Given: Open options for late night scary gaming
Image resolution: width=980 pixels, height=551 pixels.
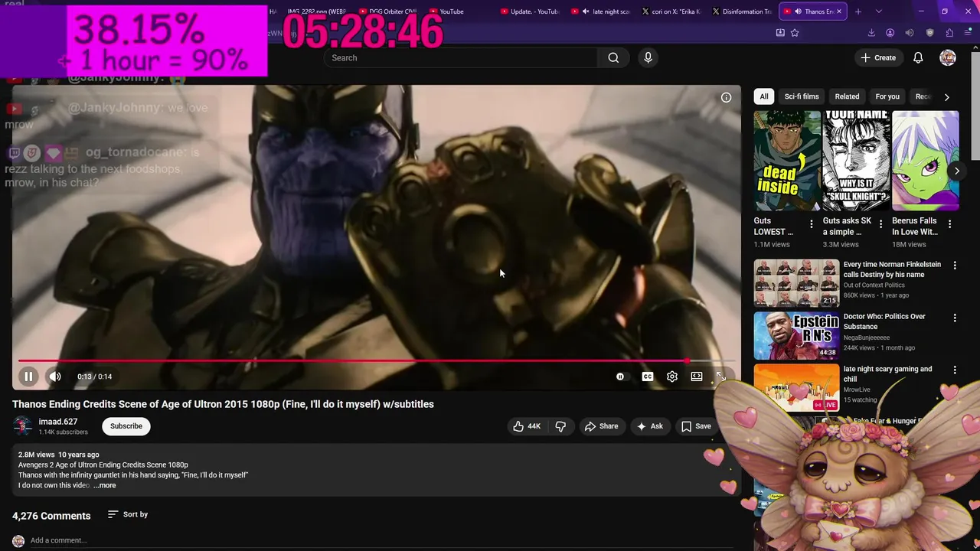Looking at the screenshot, I should pos(955,370).
